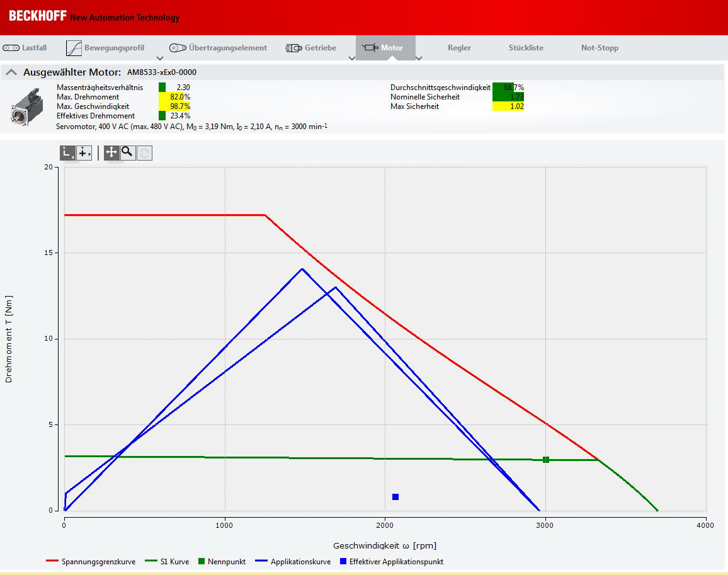Image resolution: width=728 pixels, height=575 pixels.
Task: Collapse the Ausgewählter Motor section
Action: pyautogui.click(x=11, y=72)
